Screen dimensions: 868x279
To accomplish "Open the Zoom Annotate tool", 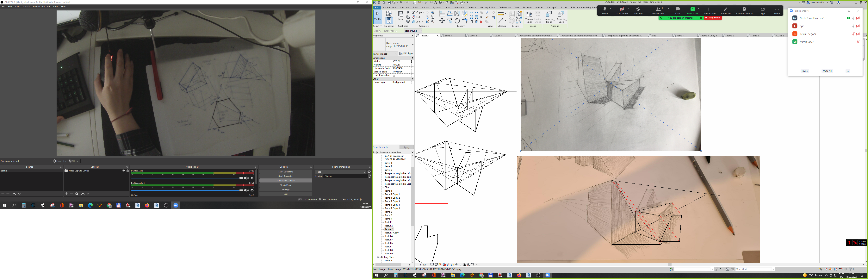I will coord(725,11).
